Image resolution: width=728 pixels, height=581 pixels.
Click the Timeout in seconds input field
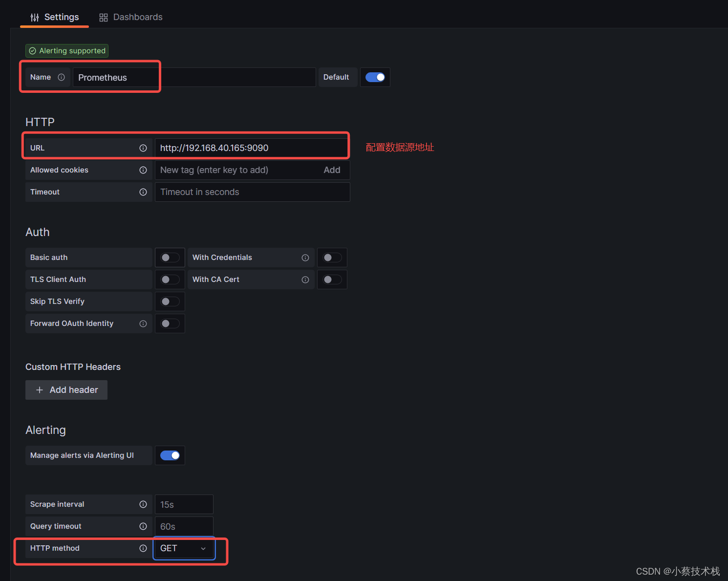click(x=252, y=192)
